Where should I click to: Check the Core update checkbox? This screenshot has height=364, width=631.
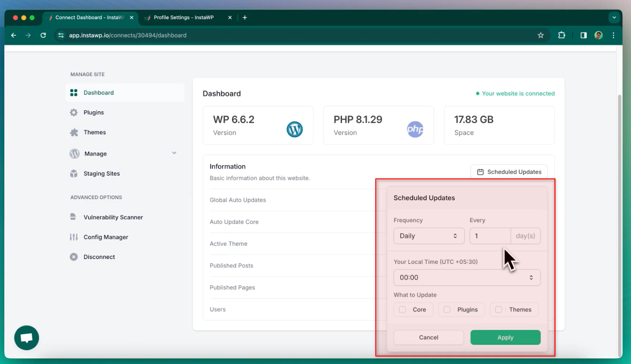[x=402, y=310]
